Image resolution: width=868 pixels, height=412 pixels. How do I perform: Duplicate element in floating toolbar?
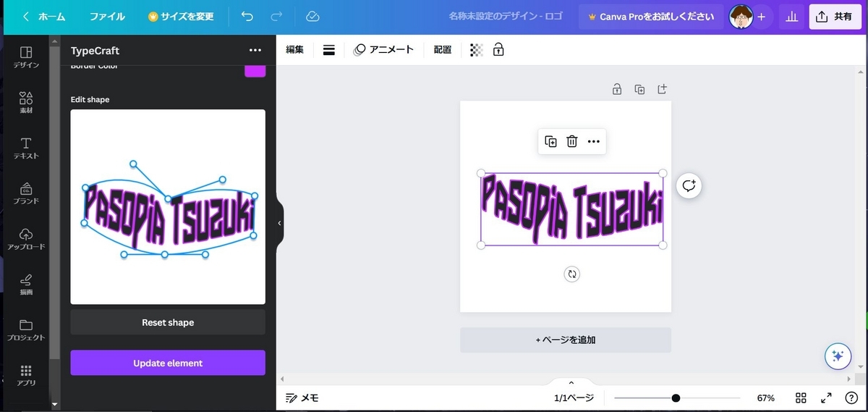coord(550,141)
